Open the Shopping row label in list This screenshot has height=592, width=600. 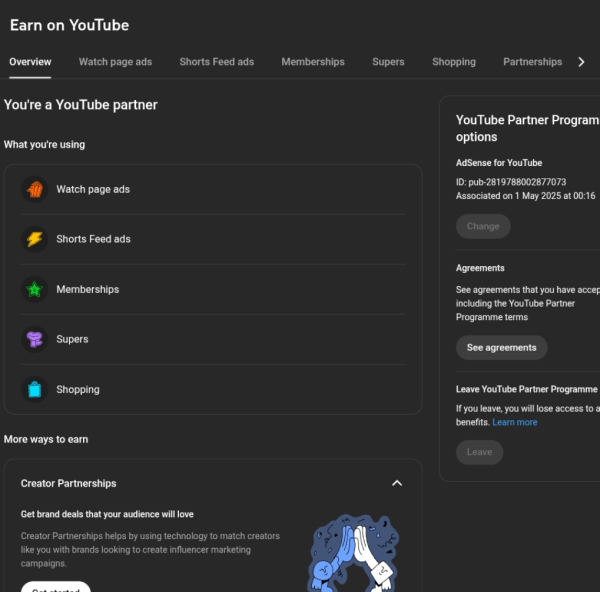tap(78, 389)
